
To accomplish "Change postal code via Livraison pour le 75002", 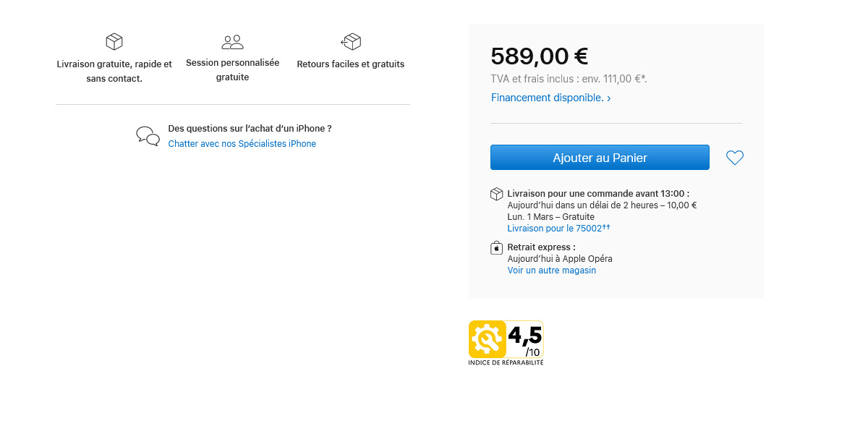I will pos(558,228).
